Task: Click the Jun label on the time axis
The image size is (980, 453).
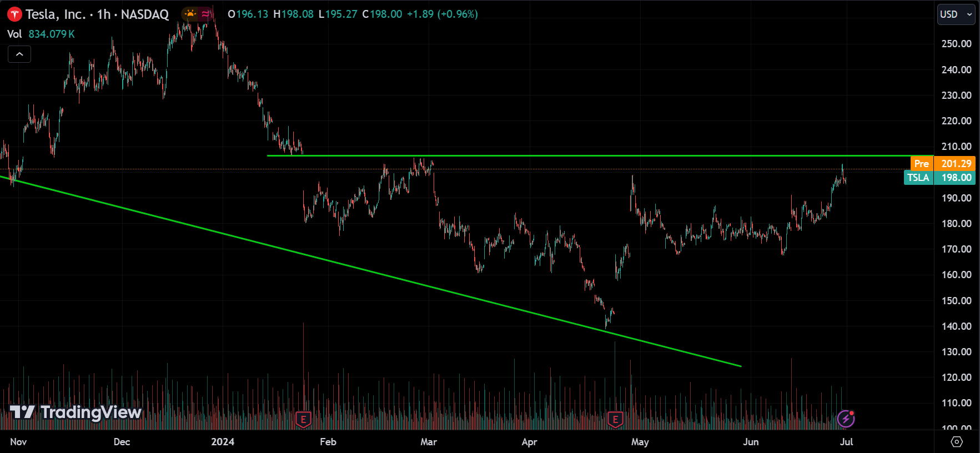Action: coord(751,442)
